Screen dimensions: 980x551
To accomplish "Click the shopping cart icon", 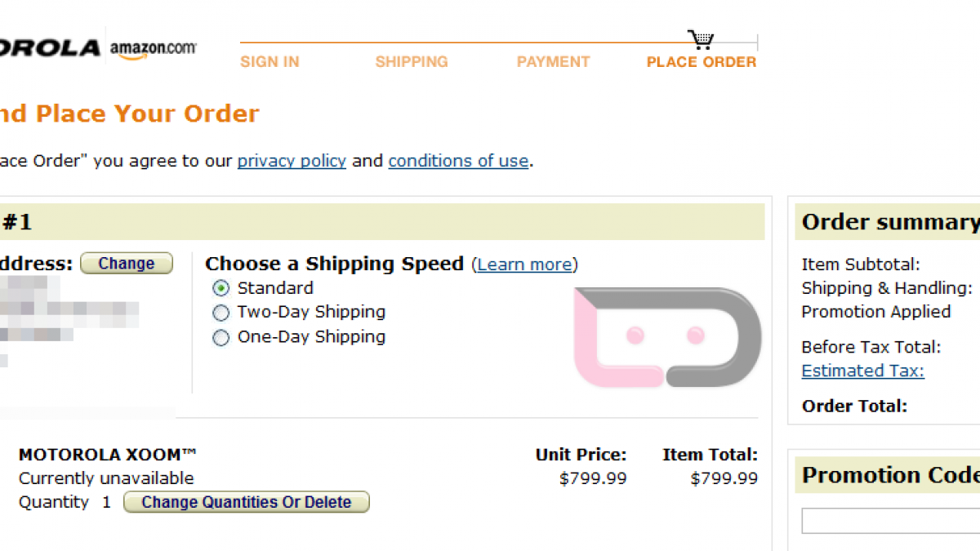I will tap(700, 39).
